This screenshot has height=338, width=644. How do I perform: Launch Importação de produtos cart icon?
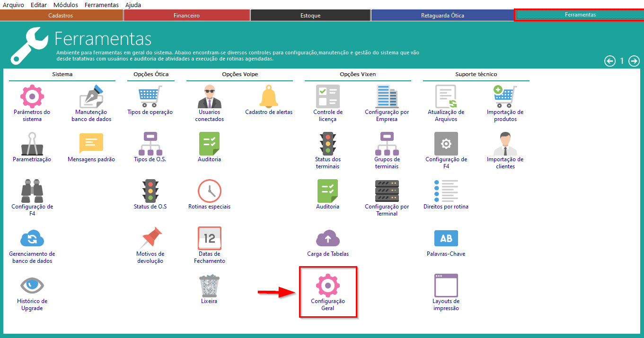tap(505, 96)
